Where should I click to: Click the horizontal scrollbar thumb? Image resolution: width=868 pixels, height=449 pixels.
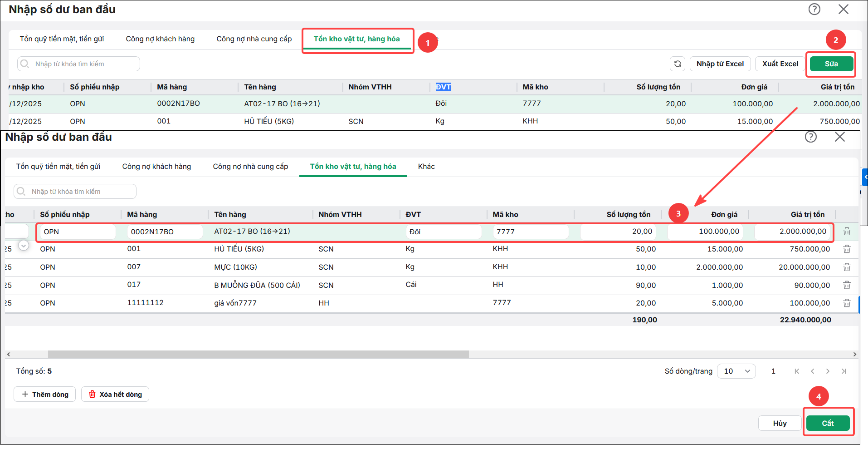point(258,355)
